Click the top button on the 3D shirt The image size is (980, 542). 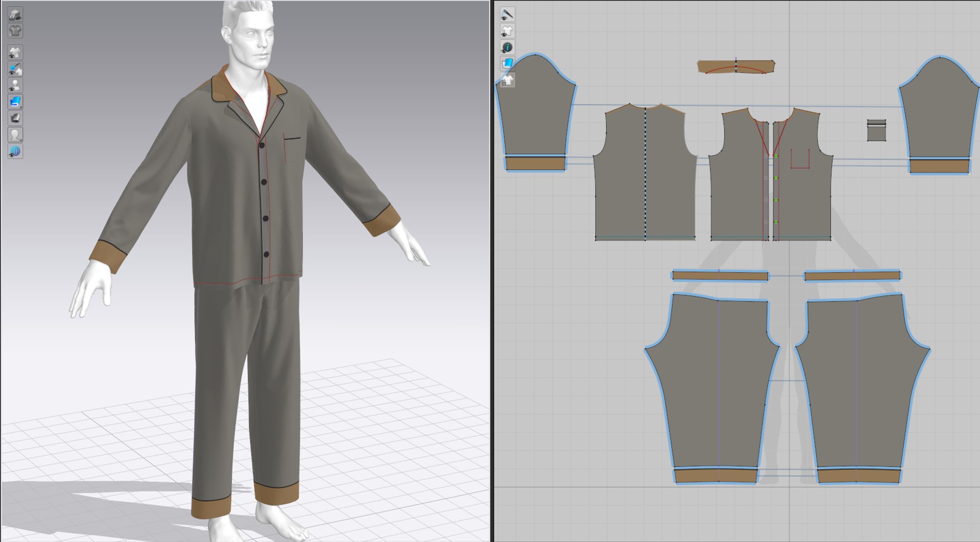[x=262, y=145]
